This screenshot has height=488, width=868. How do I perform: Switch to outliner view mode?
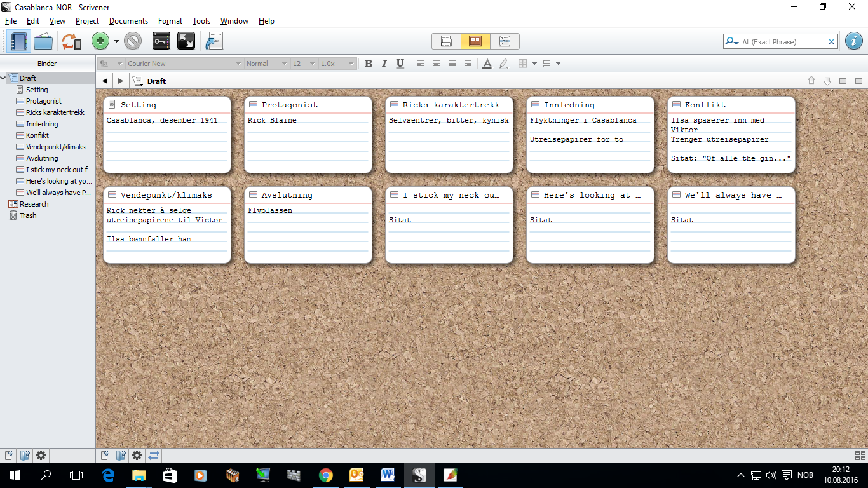(505, 41)
